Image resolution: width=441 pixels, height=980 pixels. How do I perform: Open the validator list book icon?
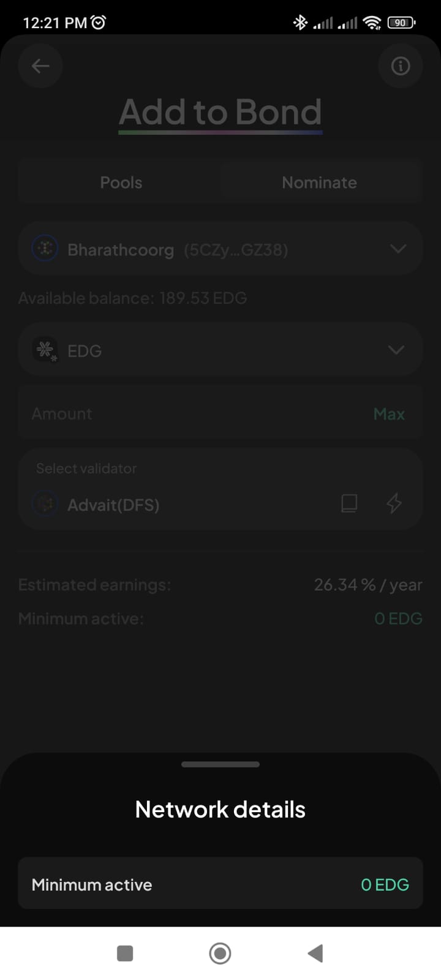[349, 503]
